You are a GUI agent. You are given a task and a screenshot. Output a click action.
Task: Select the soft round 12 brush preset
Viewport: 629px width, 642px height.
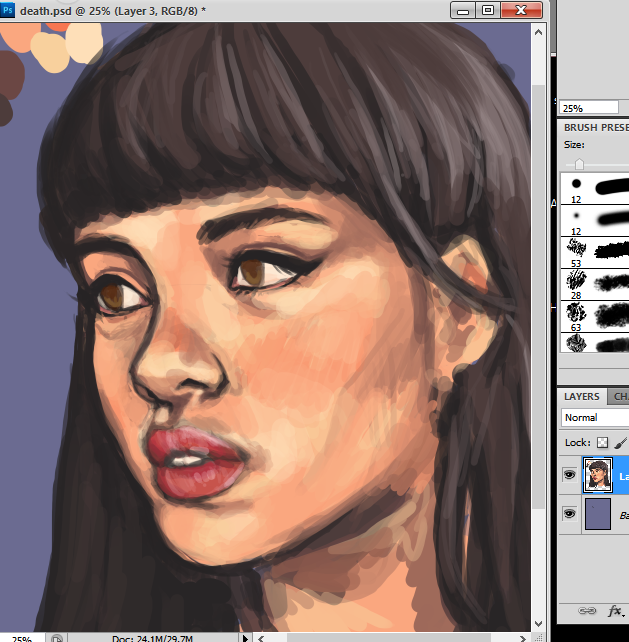[x=595, y=220]
